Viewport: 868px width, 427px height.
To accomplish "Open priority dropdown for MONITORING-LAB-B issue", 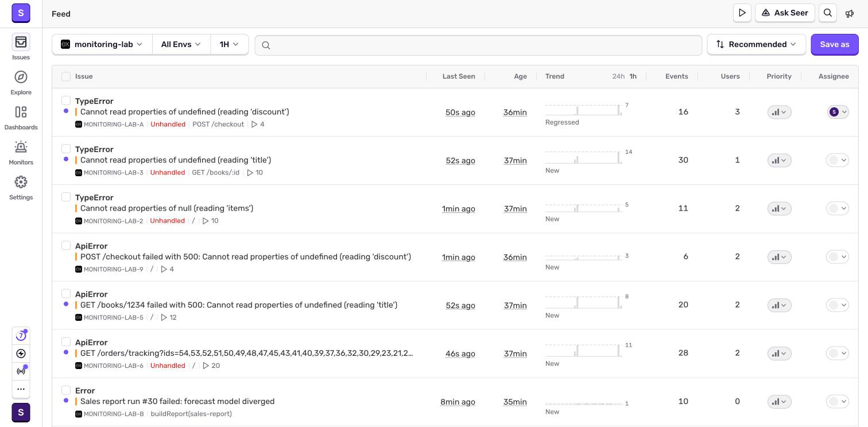I will tap(779, 402).
